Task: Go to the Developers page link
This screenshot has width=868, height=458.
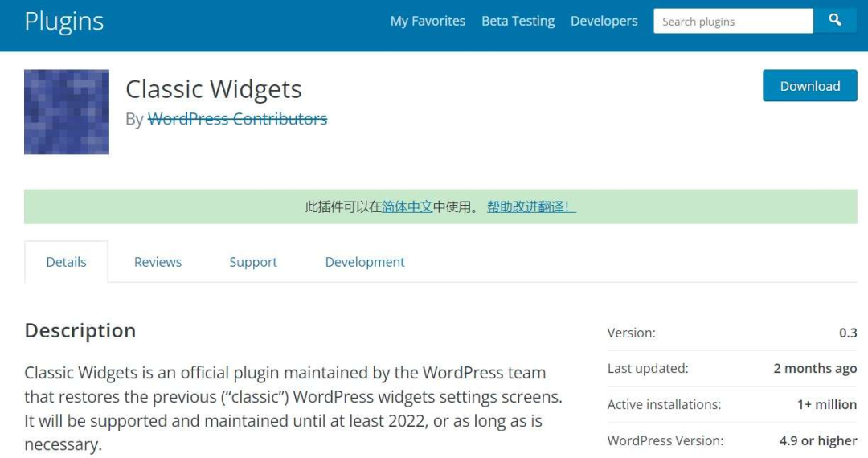Action: pos(604,21)
